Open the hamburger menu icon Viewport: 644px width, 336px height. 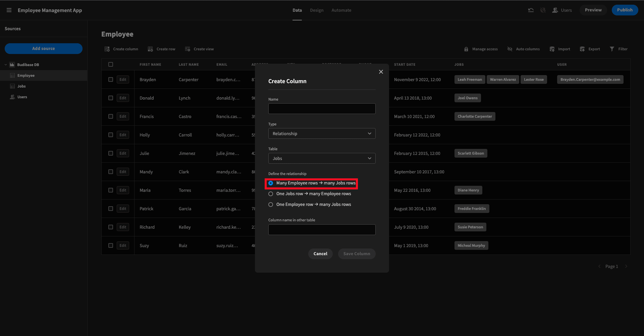pos(9,10)
